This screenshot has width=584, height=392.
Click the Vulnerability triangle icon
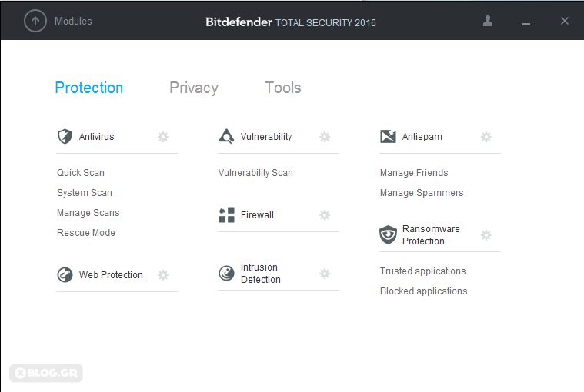click(226, 137)
